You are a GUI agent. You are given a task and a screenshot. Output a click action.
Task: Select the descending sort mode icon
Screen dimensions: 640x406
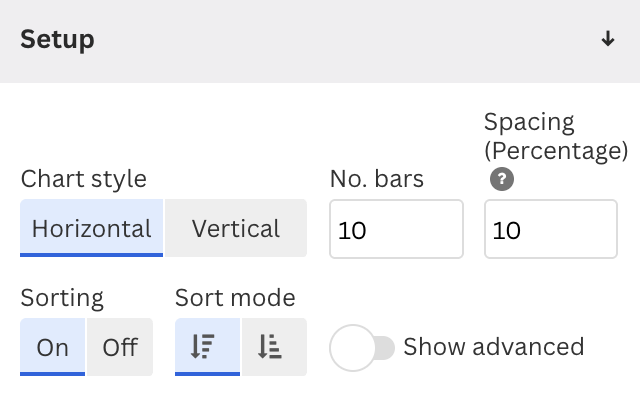tap(207, 347)
